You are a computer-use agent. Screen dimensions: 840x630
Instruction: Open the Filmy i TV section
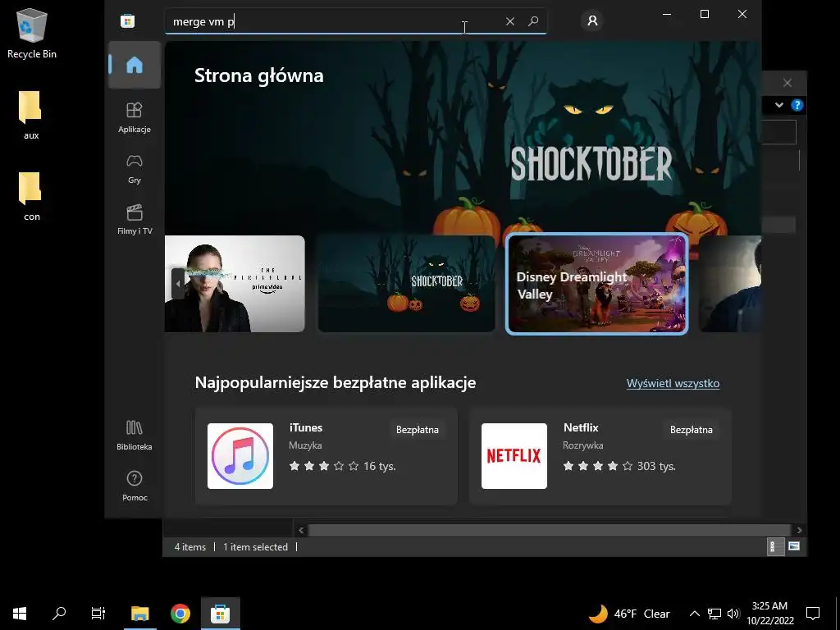pos(135,220)
